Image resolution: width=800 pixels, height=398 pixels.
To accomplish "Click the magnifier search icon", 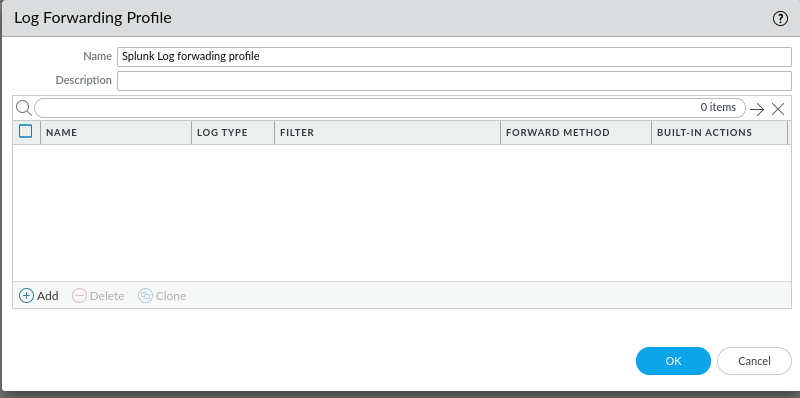I will click(23, 108).
